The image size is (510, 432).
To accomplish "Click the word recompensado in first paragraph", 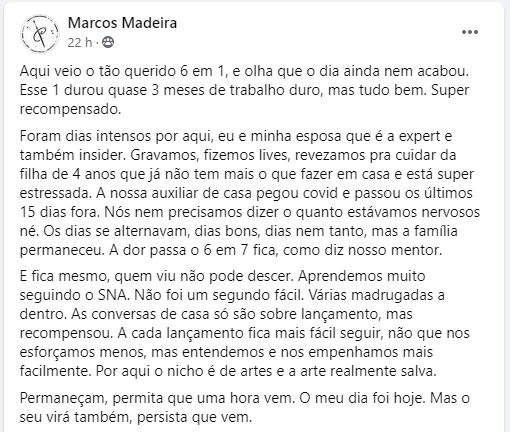I will coord(70,110).
